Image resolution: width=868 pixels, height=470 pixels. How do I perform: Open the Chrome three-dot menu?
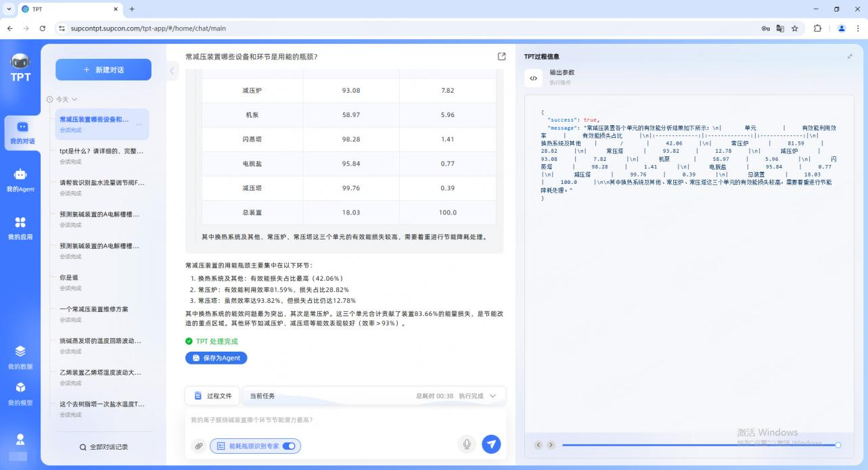coord(858,28)
